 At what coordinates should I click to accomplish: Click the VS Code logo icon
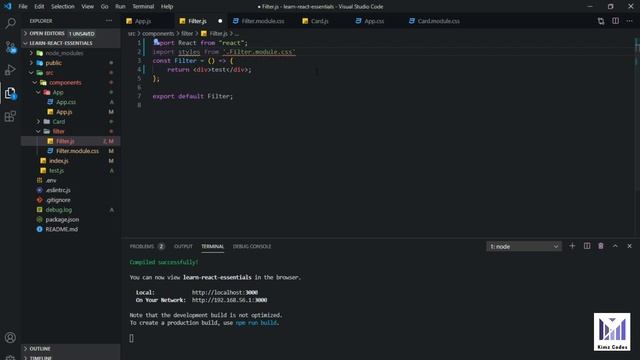8,7
